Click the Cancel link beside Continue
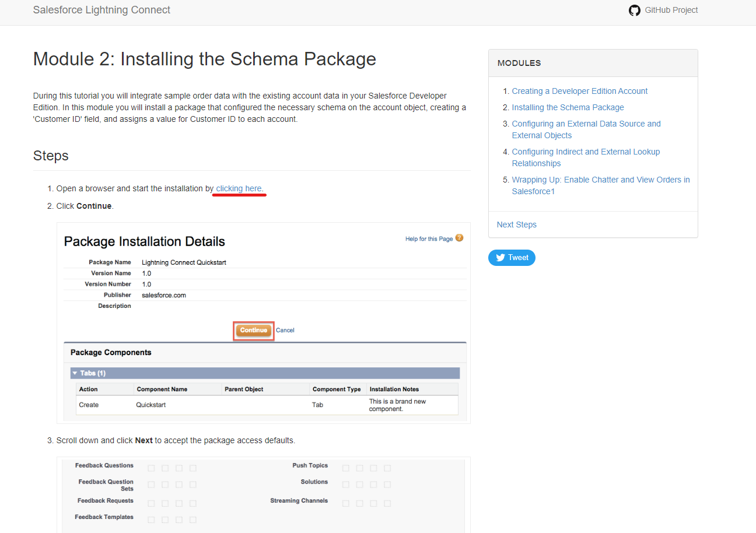The height and width of the screenshot is (533, 756). coord(285,330)
